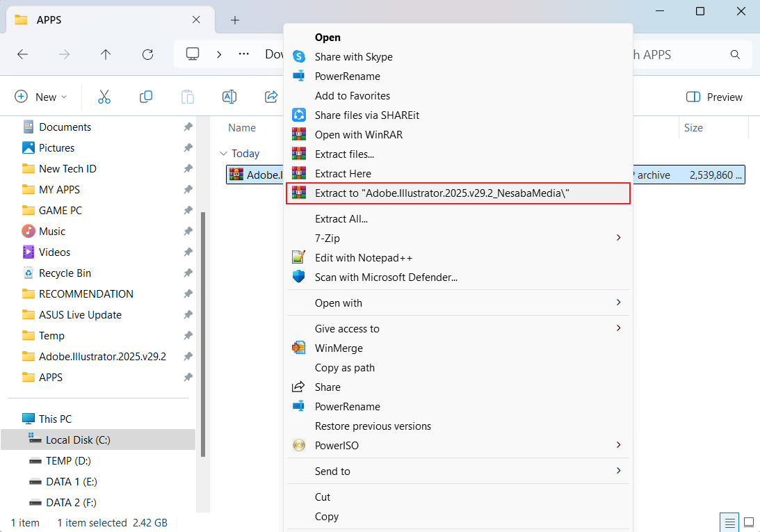The width and height of the screenshot is (760, 532).
Task: Click the search magnifier icon
Action: [735, 54]
